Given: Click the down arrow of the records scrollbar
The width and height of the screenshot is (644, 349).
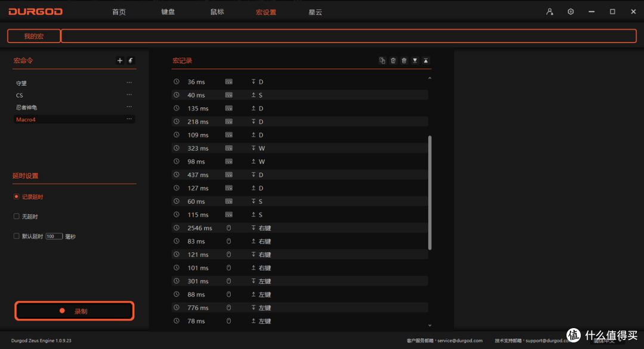Looking at the screenshot, I should point(429,326).
